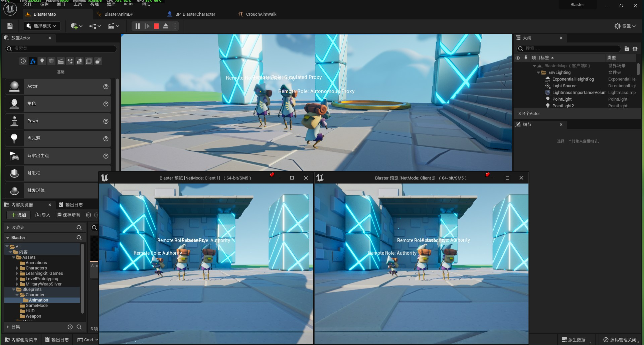
Task: Add a new folder in the 大纲 outliner
Action: click(x=627, y=49)
